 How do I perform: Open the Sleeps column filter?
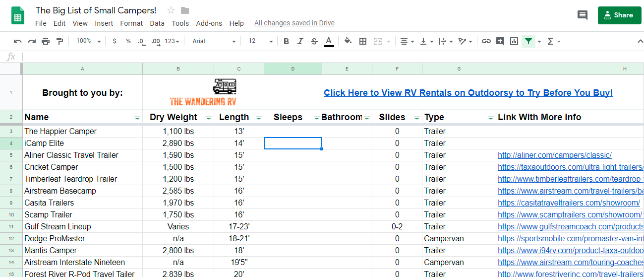coord(317,118)
